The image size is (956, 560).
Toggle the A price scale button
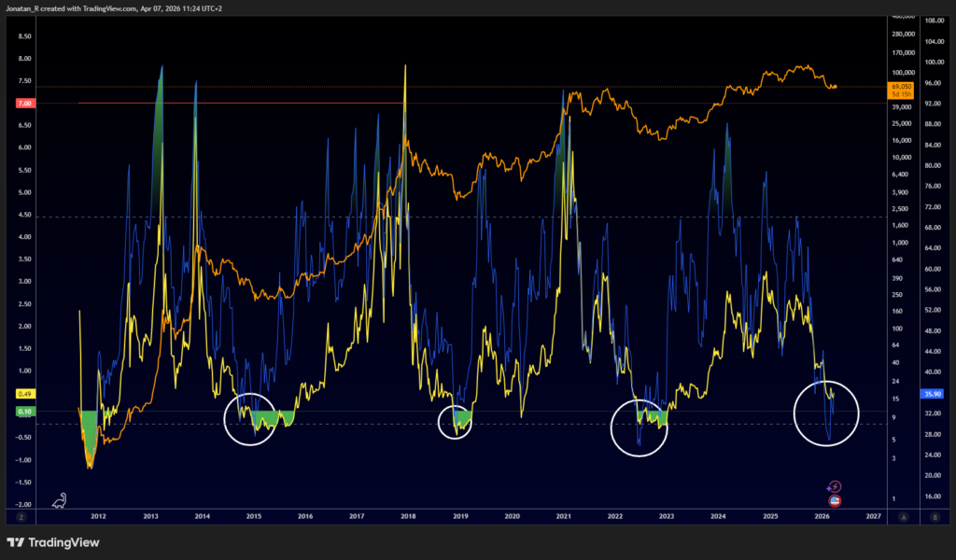coord(902,516)
